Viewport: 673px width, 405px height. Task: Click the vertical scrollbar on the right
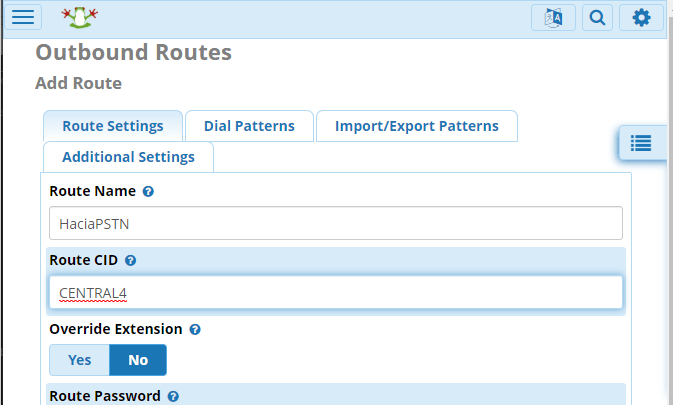click(668, 200)
